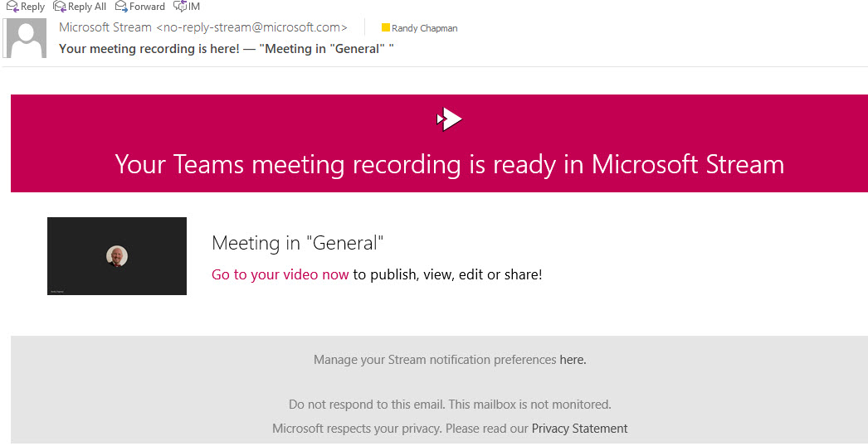The height and width of the screenshot is (446, 868).
Task: Click the "Your Teams meeting recording is ready" heading
Action: tap(449, 164)
